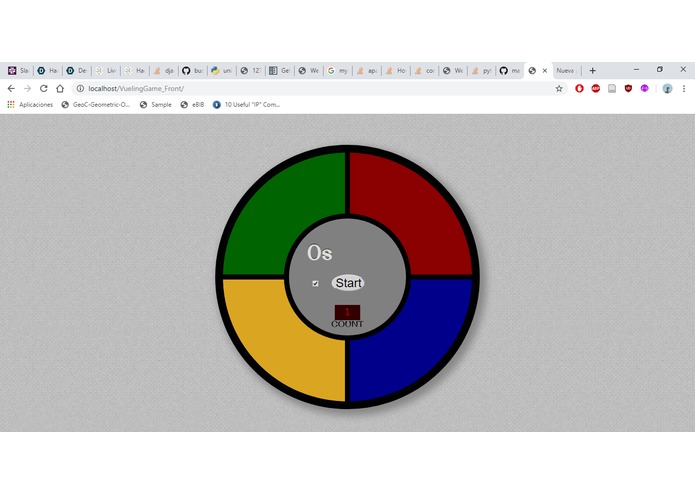Open the browser home page icon
Screen dimensions: 695x494
tap(60, 89)
